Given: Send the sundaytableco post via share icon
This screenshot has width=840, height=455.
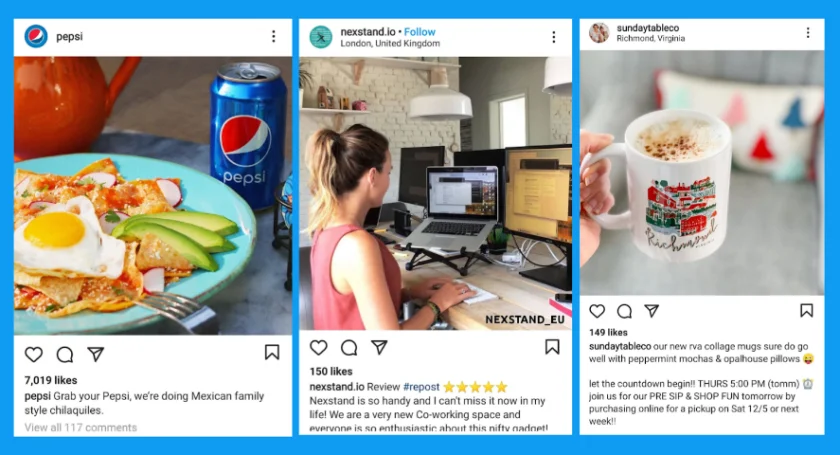Looking at the screenshot, I should click(651, 310).
